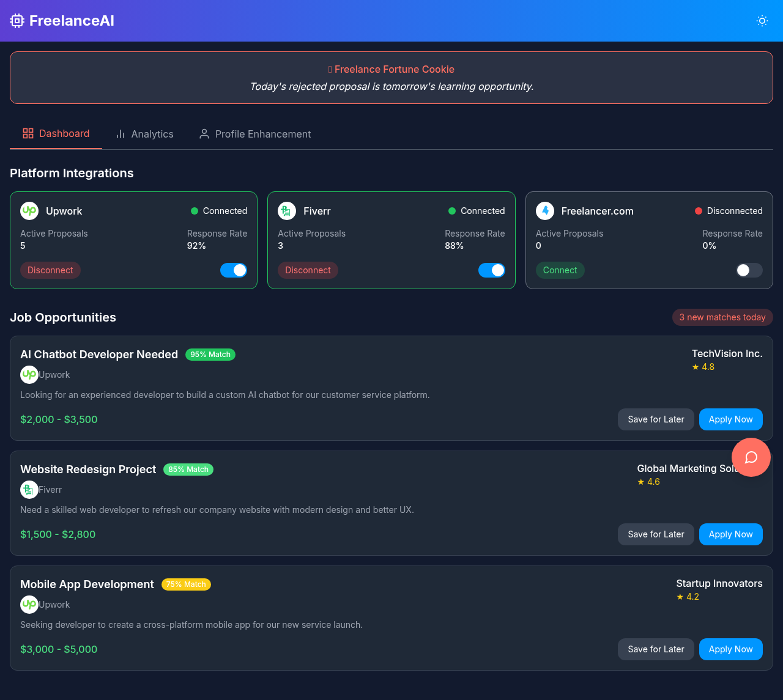Select the Upwork platform icon
Viewport: 783px width, 700px height.
[29, 211]
